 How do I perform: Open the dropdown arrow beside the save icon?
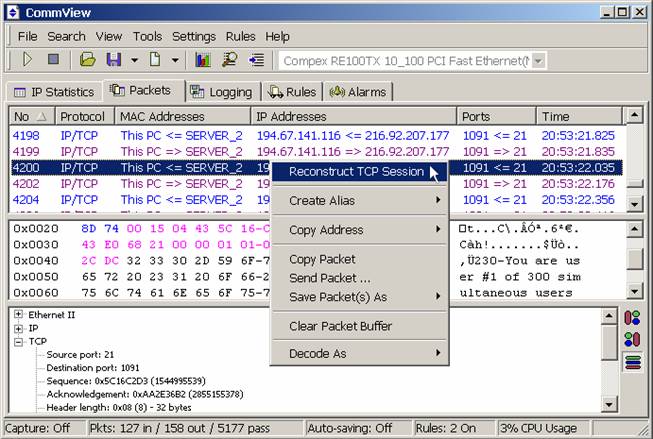click(133, 61)
